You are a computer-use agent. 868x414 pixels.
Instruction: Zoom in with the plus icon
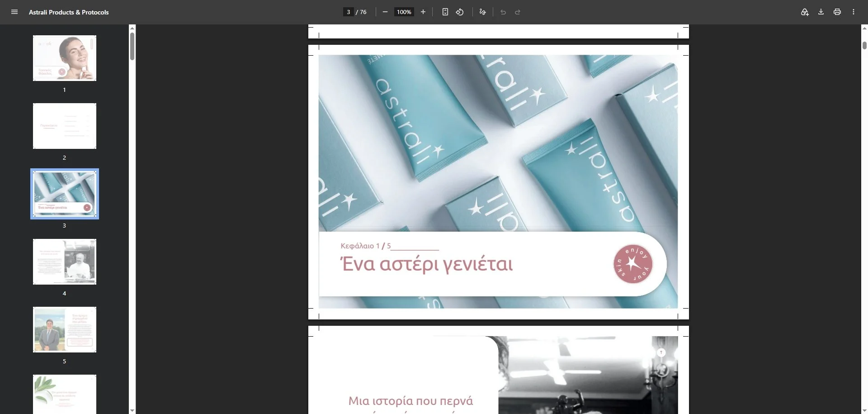point(423,12)
